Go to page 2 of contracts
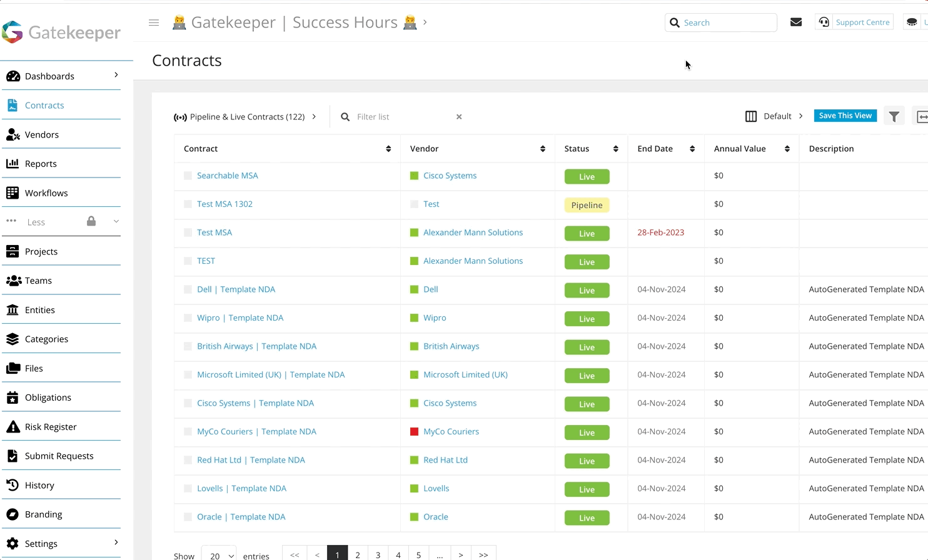The image size is (928, 560). point(358,554)
